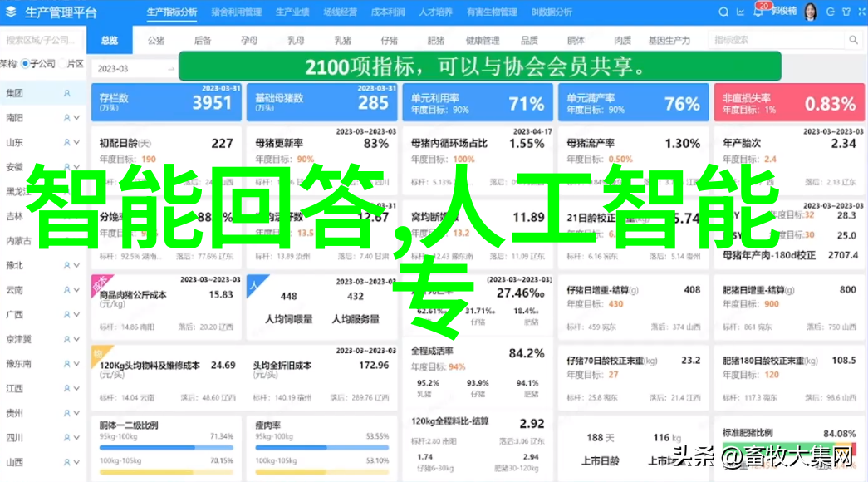Click the user icon in 江西 row
Viewport: 868px width, 482px height.
pyautogui.click(x=67, y=388)
